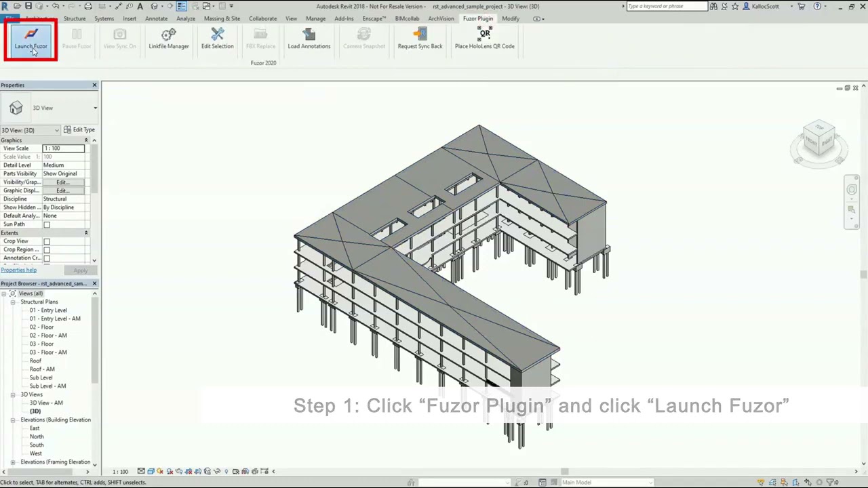Collapse the Graphics section in Properties

click(x=86, y=140)
